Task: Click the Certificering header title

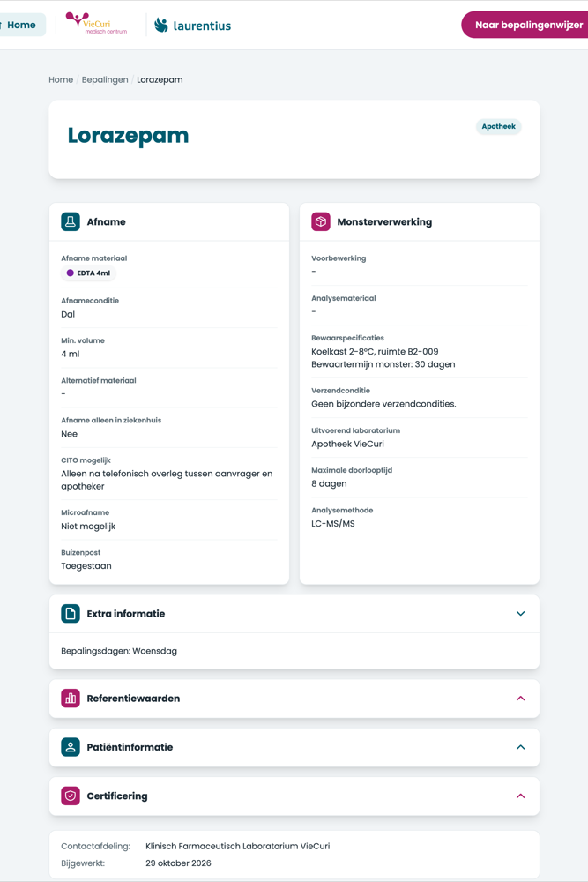Action: (117, 796)
